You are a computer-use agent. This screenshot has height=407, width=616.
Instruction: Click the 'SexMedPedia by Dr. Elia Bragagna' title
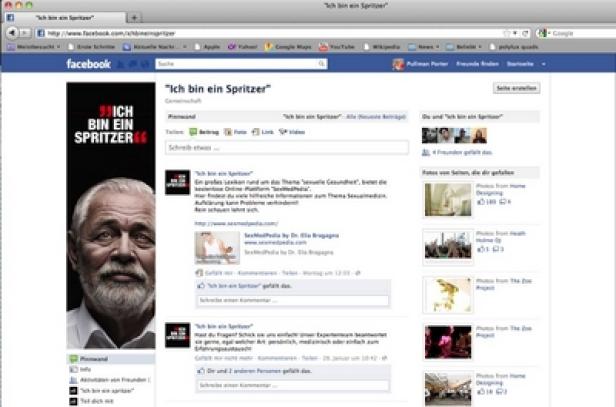point(292,235)
